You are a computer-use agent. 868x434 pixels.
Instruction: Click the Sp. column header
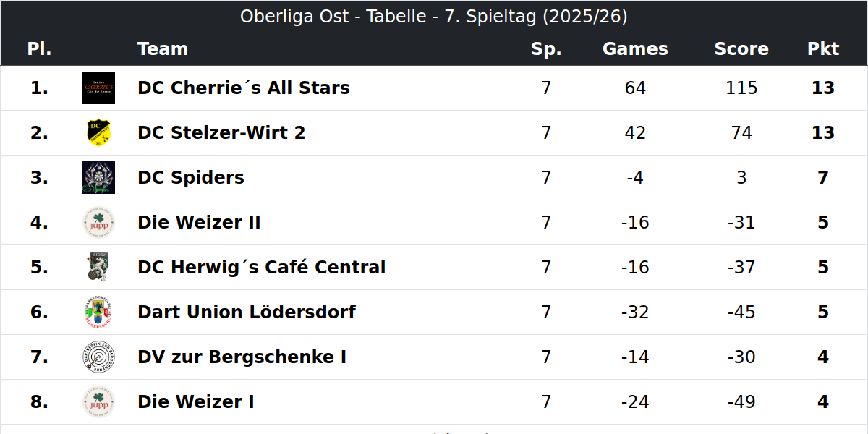point(546,49)
